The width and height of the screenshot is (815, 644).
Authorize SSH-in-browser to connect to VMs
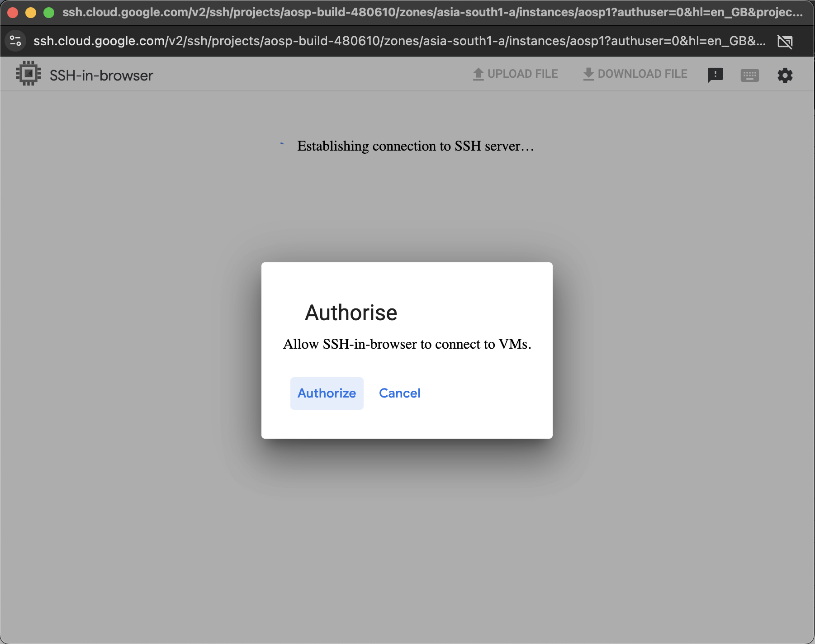[327, 393]
